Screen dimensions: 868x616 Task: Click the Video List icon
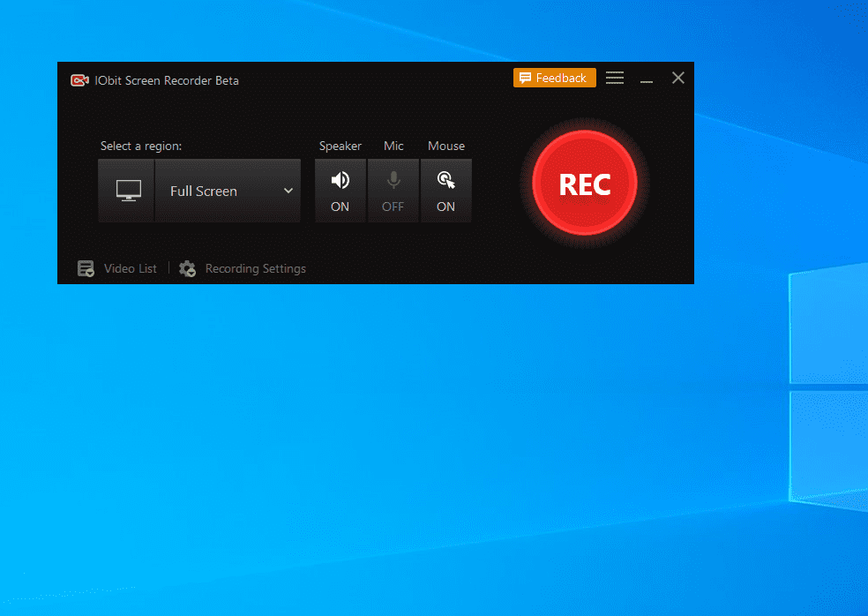point(86,268)
